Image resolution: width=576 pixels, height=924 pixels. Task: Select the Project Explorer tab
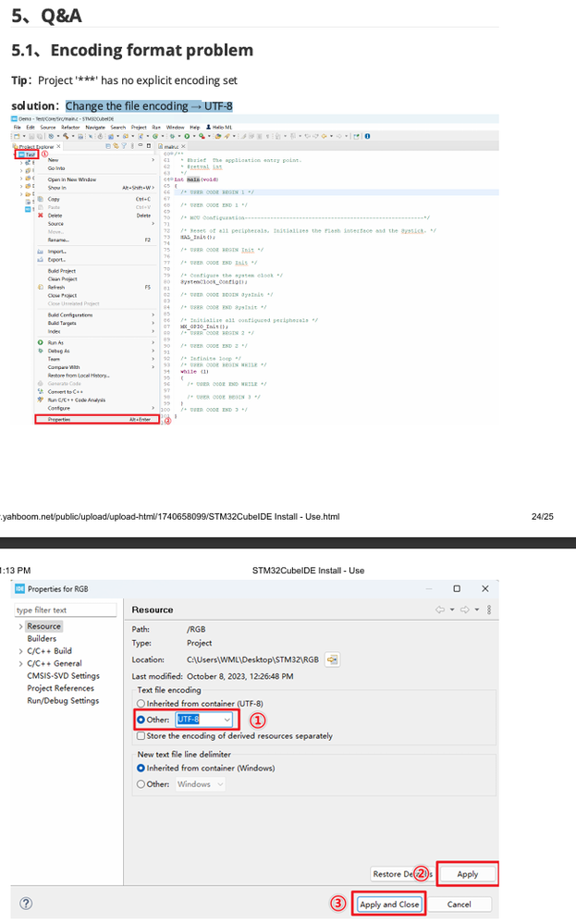coord(36,146)
